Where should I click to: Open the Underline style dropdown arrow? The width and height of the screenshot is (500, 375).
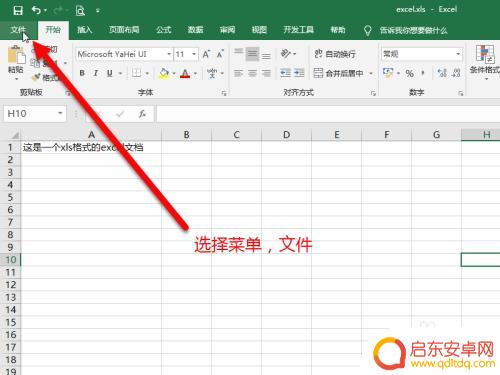tap(120, 73)
